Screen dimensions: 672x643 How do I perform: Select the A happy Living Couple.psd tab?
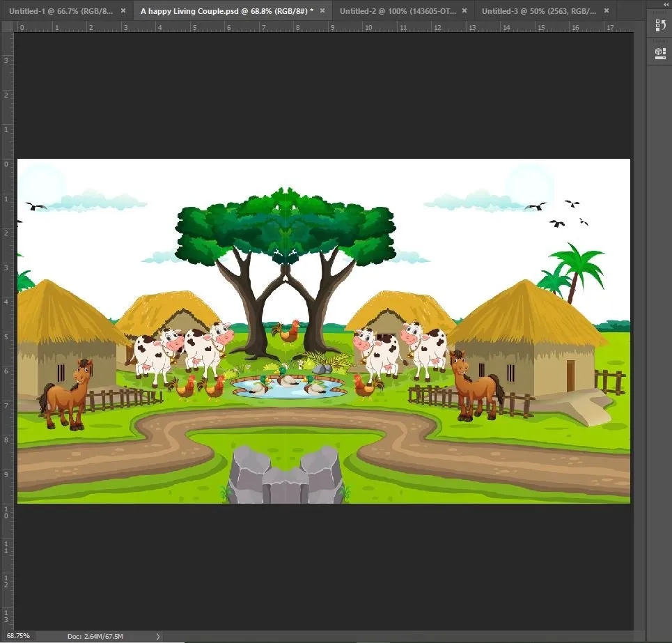point(223,11)
